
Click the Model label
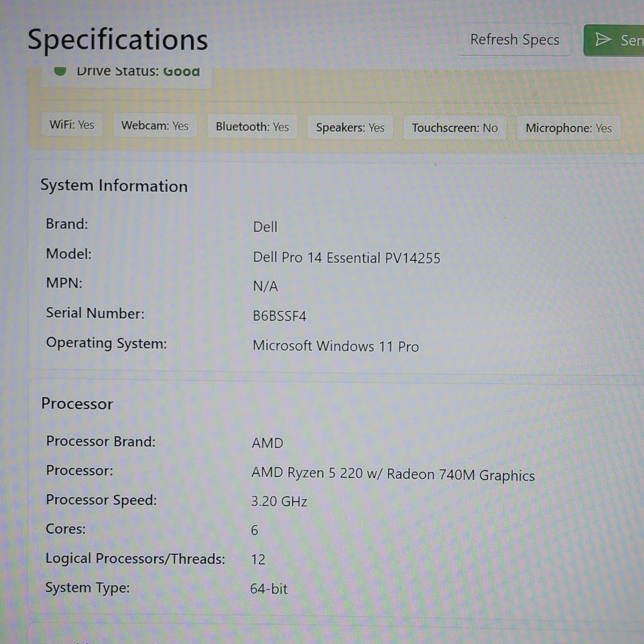pos(69,254)
